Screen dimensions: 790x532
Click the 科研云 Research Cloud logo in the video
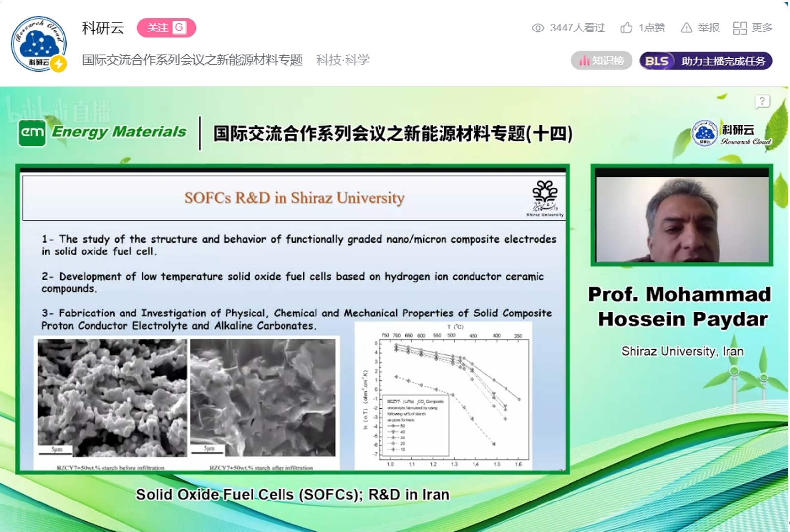pos(731,133)
